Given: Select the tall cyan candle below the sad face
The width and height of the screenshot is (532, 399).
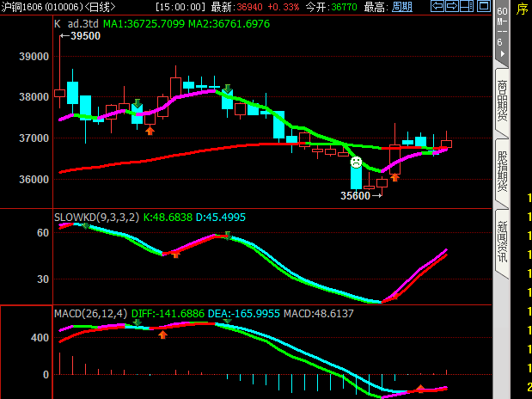Looking at the screenshot, I should [x=356, y=178].
